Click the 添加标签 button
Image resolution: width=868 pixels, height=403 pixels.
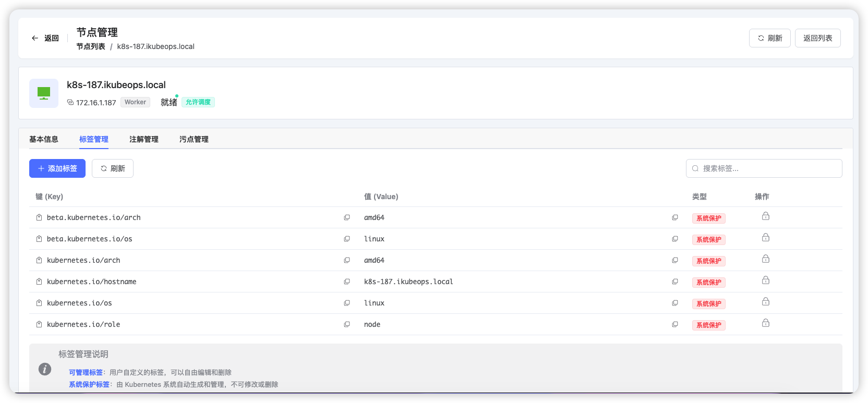[57, 168]
